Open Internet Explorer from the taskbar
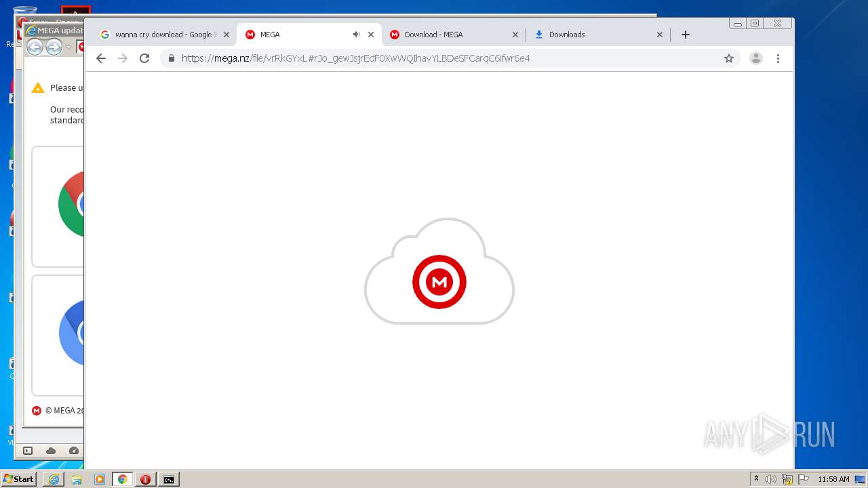Viewport: 868px width, 488px height. [54, 479]
